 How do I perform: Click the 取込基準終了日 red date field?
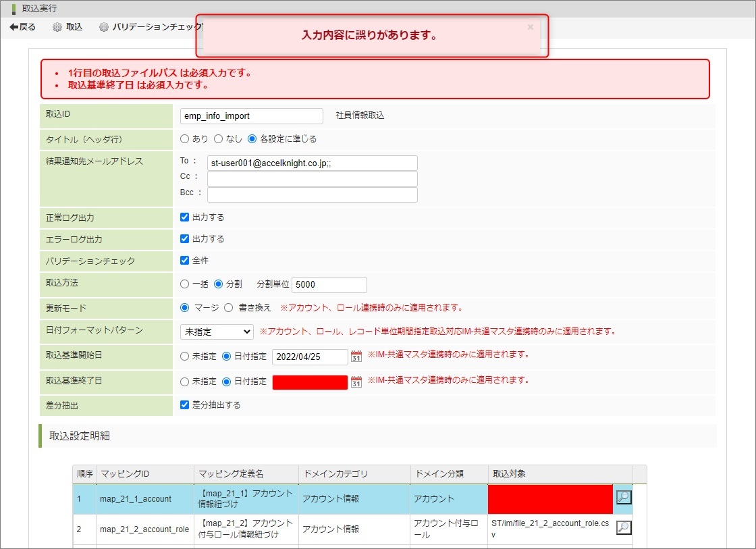click(310, 382)
